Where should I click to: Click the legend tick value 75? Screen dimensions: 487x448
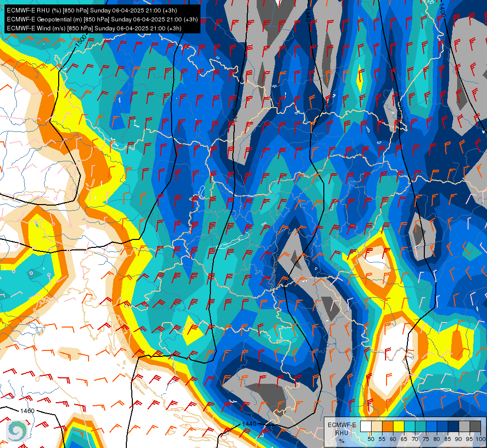click(425, 439)
